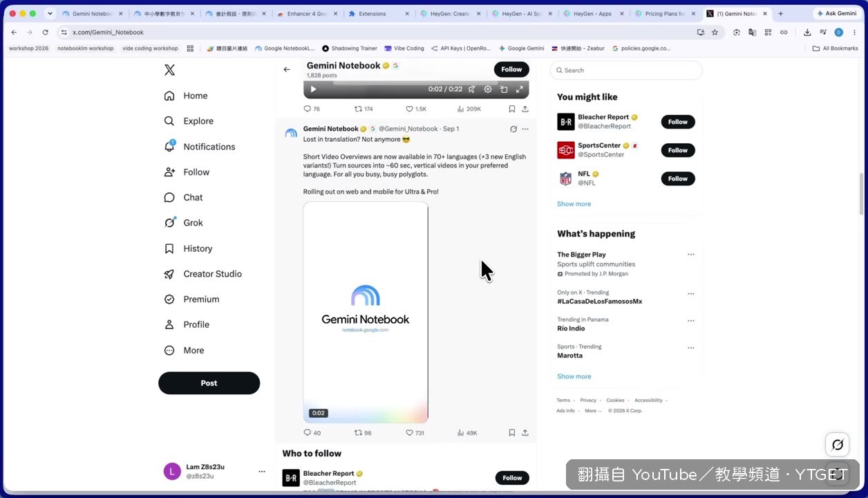868x498 pixels.
Task: Share the 49K views post
Action: pyautogui.click(x=525, y=433)
